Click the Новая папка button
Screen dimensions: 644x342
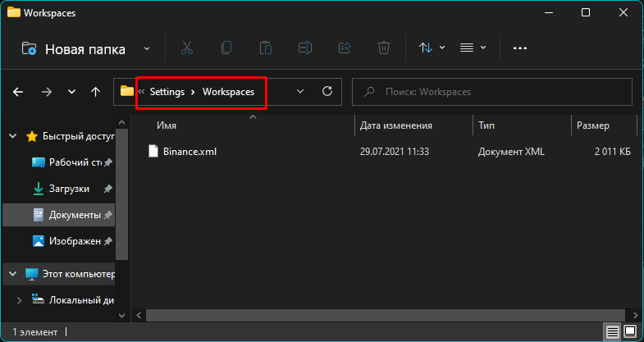click(74, 48)
